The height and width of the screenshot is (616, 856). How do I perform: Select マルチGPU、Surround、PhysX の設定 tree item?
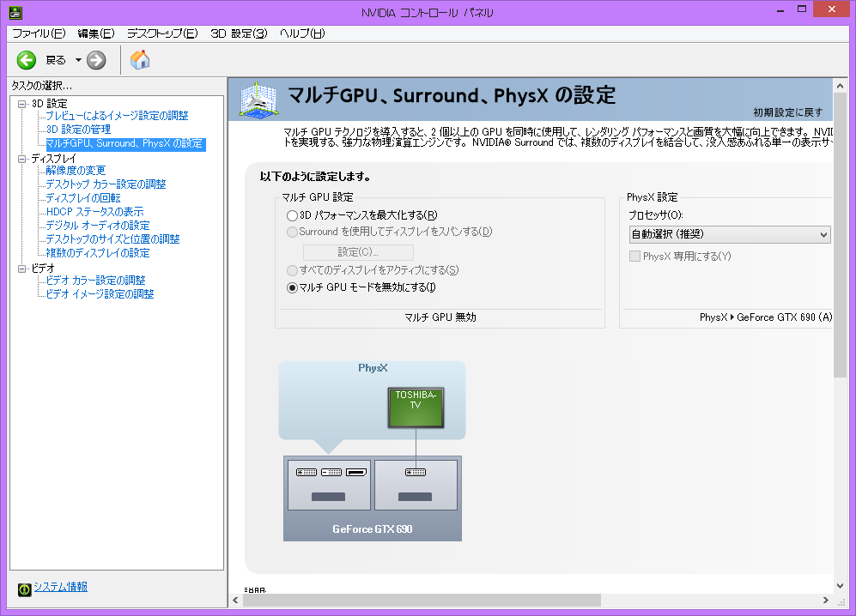124,143
